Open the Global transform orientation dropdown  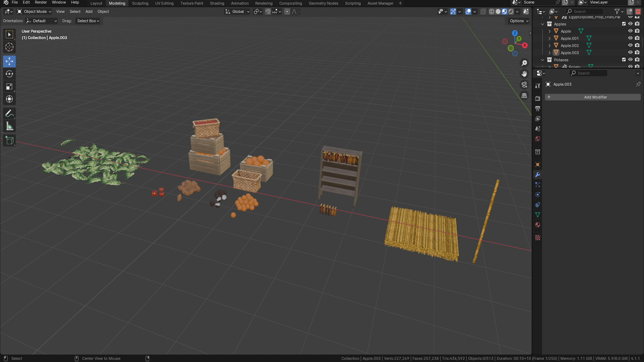[237, 12]
